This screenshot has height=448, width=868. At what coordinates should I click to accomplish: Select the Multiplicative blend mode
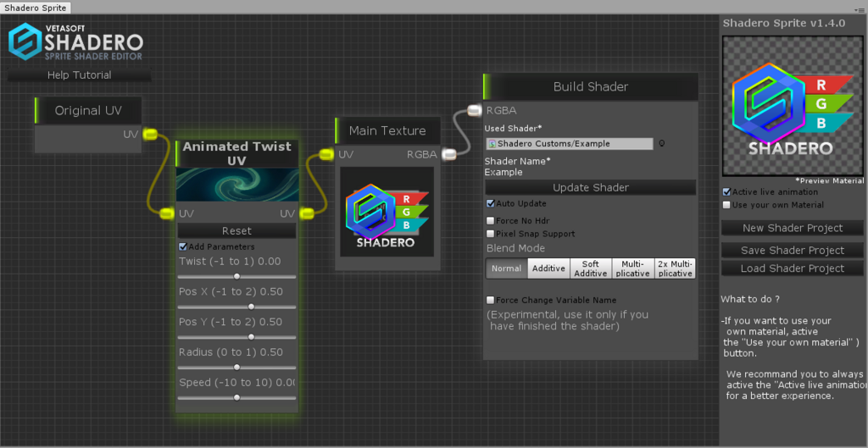[x=632, y=268]
